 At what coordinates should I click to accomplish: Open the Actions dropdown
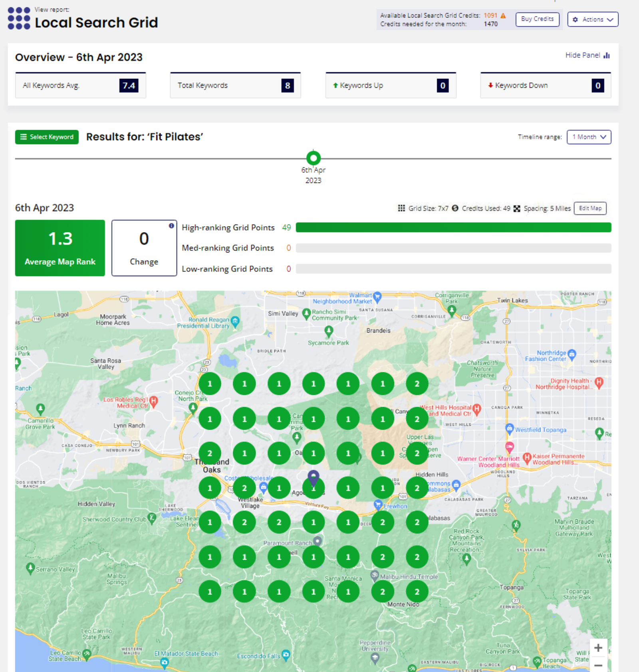pyautogui.click(x=593, y=19)
